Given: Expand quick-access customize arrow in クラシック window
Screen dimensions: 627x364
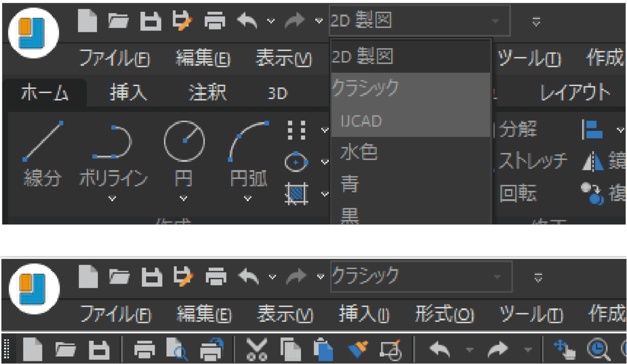Looking at the screenshot, I should (538, 278).
